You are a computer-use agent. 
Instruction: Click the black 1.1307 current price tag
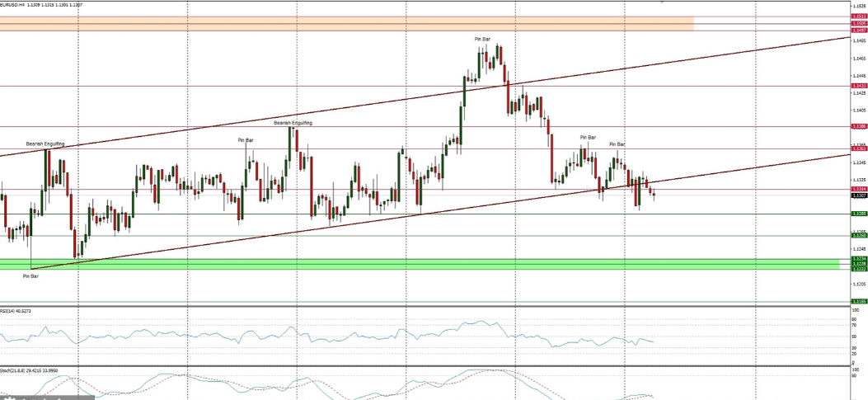(858, 195)
